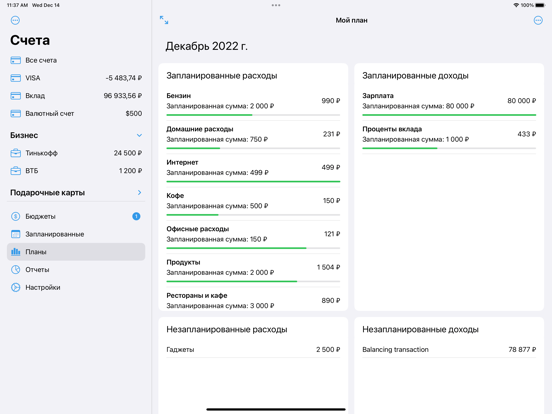
Task: Tap the home indicator bar at bottom
Action: coord(276,409)
